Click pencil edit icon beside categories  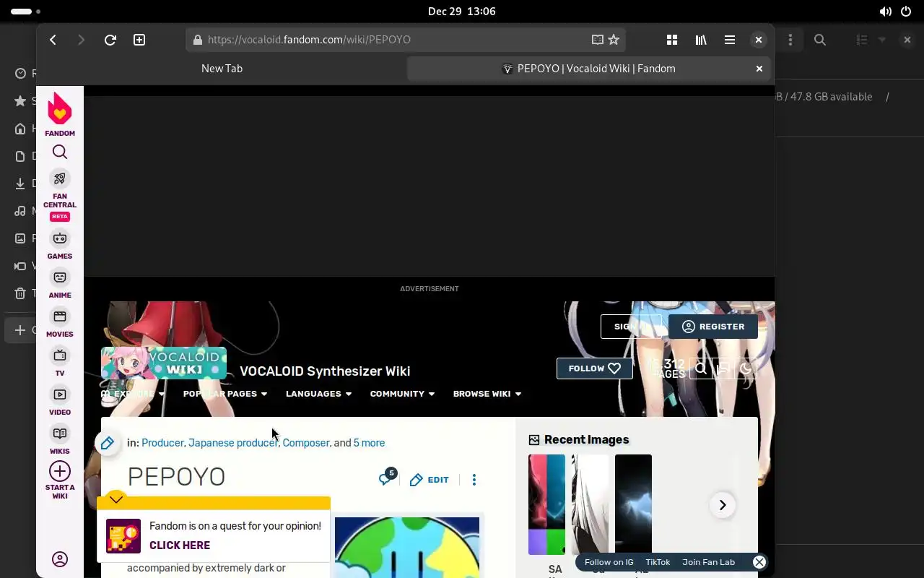[x=108, y=443]
